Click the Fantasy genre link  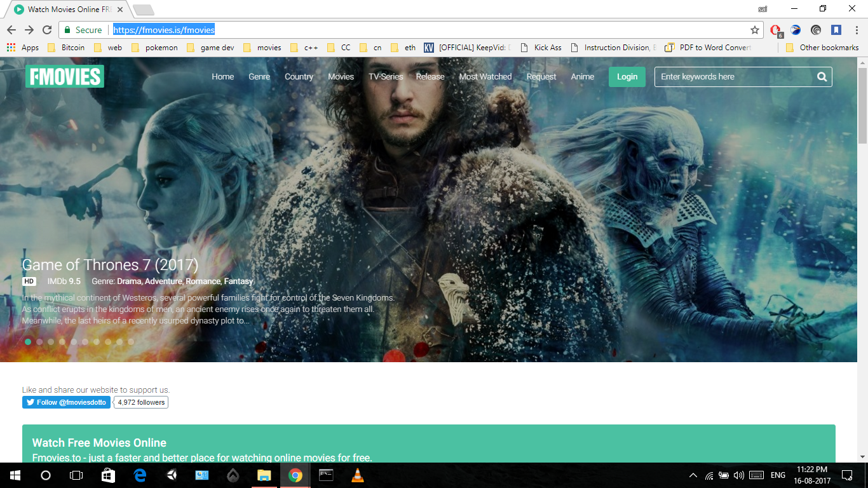click(238, 281)
